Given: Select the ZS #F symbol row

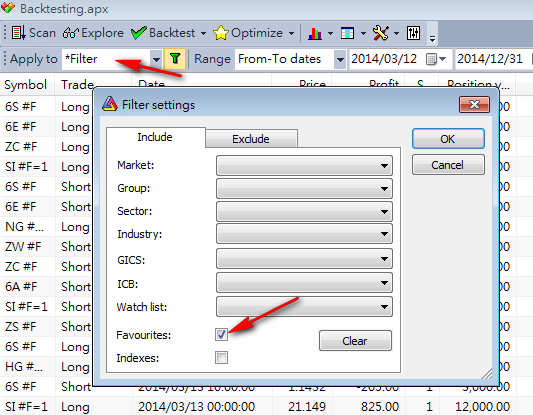Looking at the screenshot, I should pyautogui.click(x=20, y=327).
